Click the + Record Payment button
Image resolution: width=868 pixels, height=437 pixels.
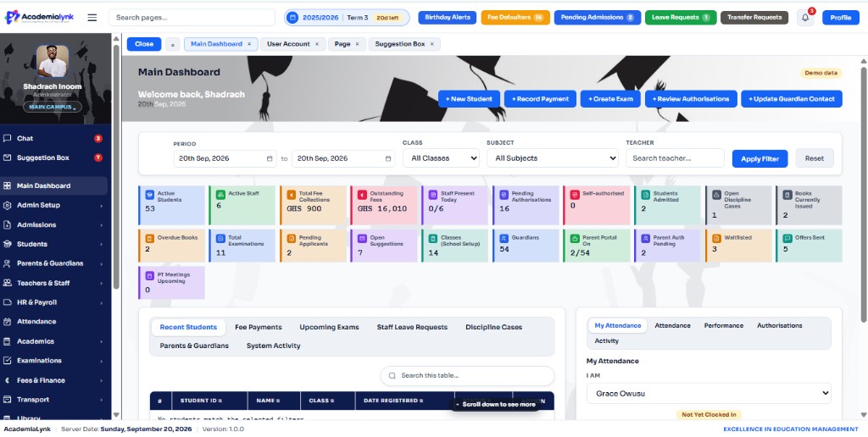point(540,99)
